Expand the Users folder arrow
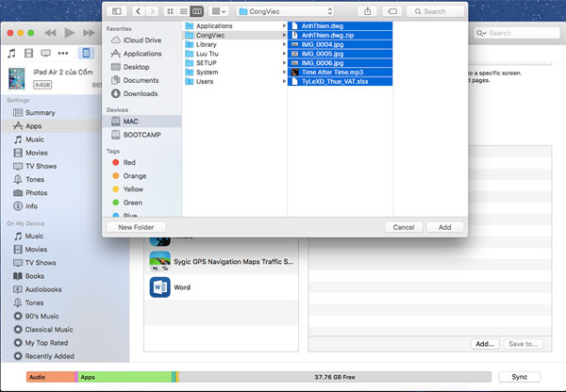This screenshot has width=566, height=392. [x=284, y=81]
